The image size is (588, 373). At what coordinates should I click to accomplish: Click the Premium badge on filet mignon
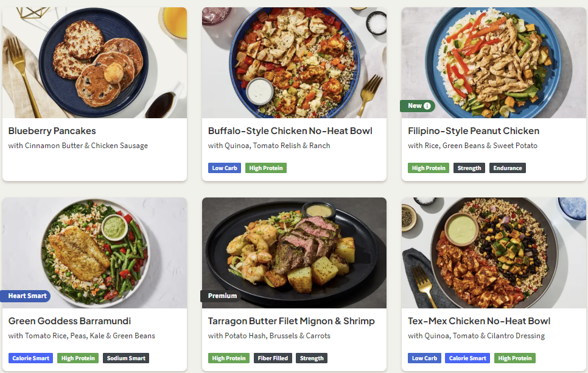tap(221, 296)
